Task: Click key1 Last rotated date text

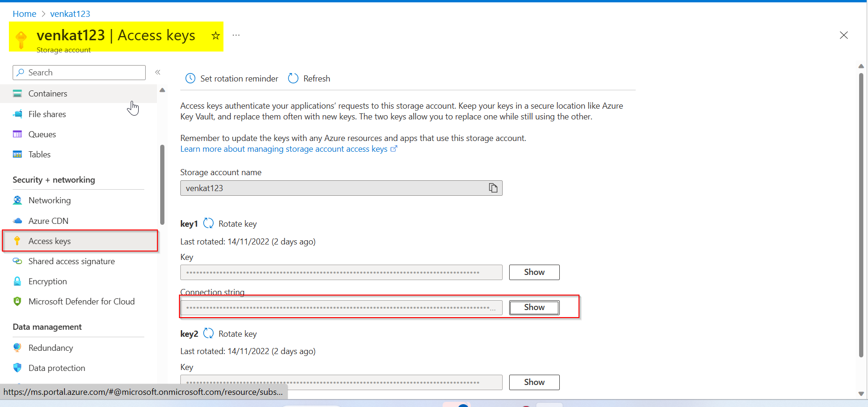Action: click(248, 242)
